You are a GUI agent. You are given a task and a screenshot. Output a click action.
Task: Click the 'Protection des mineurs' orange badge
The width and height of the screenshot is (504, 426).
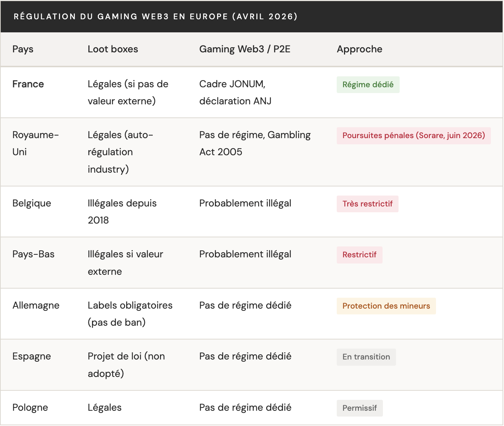pos(386,306)
